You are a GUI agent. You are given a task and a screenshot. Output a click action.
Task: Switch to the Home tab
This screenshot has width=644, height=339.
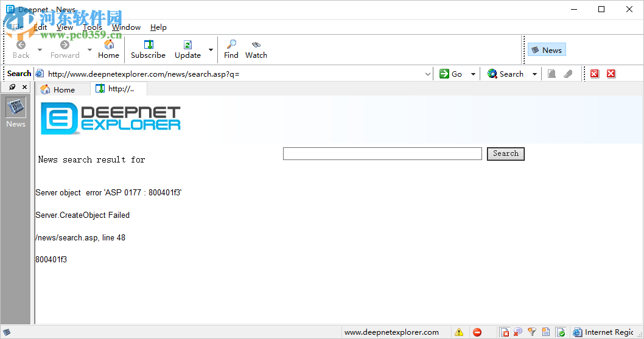pos(63,89)
